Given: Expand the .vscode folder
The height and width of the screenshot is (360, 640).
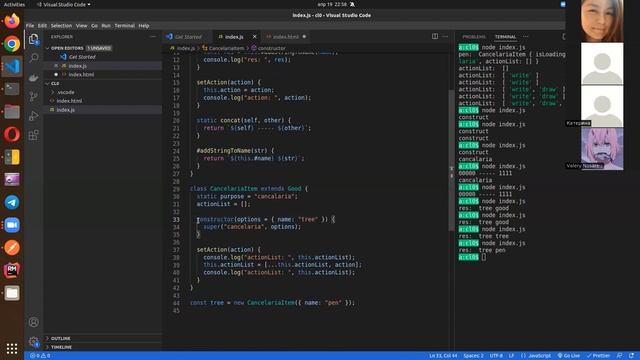Looking at the screenshot, I should (x=103, y=92).
